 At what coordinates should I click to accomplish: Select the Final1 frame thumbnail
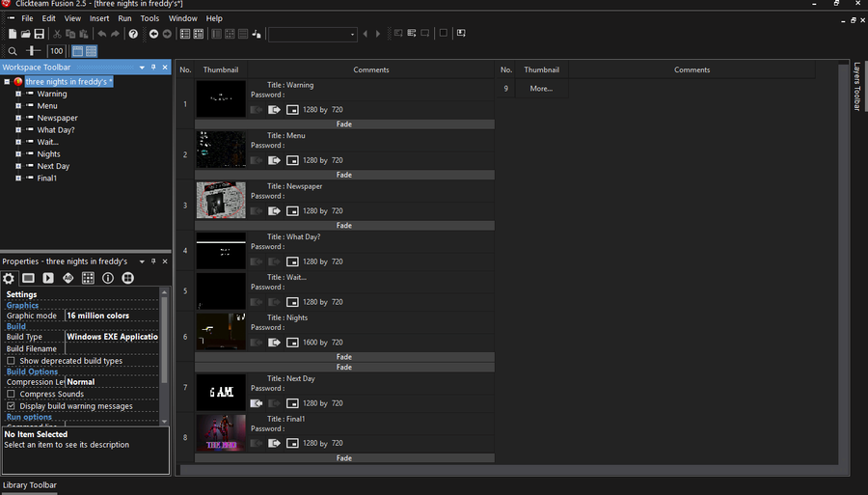tap(221, 432)
